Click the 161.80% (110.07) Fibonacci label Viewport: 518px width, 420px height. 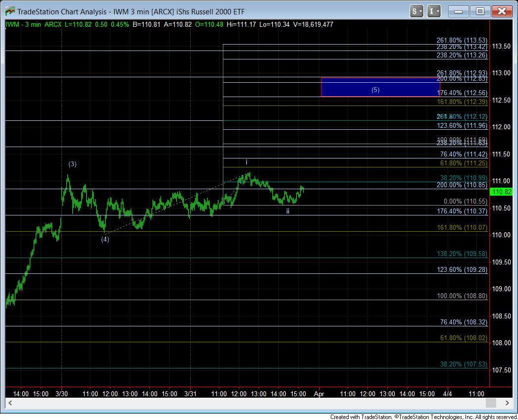tap(462, 228)
